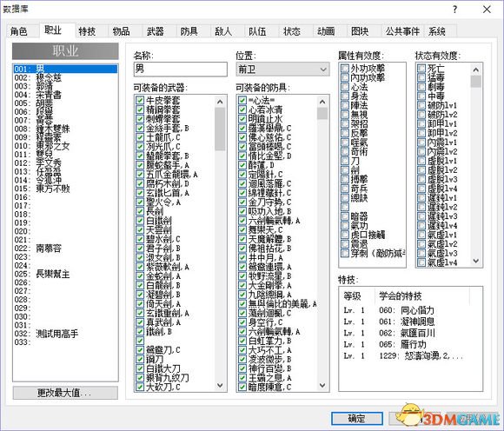Select class 004 宋青書
This screenshot has height=431, width=504.
click(65, 95)
